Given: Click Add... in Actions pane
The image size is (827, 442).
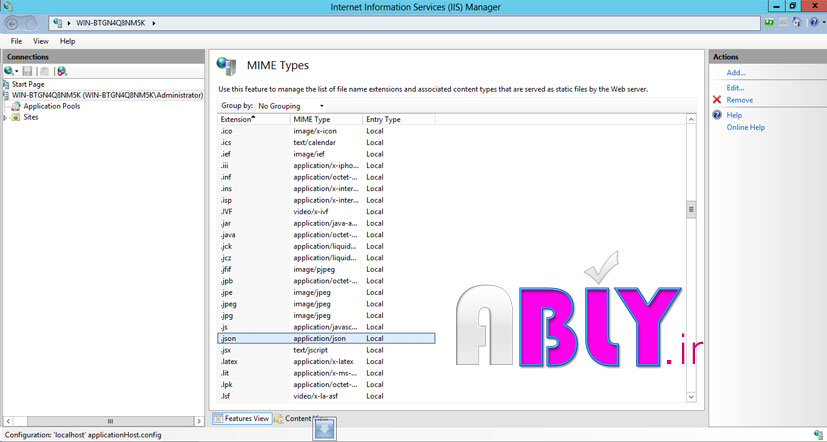Looking at the screenshot, I should coord(736,73).
